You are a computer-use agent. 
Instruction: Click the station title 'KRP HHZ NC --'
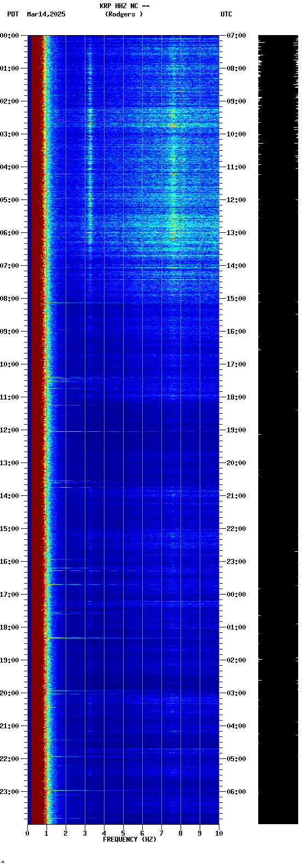124,6
